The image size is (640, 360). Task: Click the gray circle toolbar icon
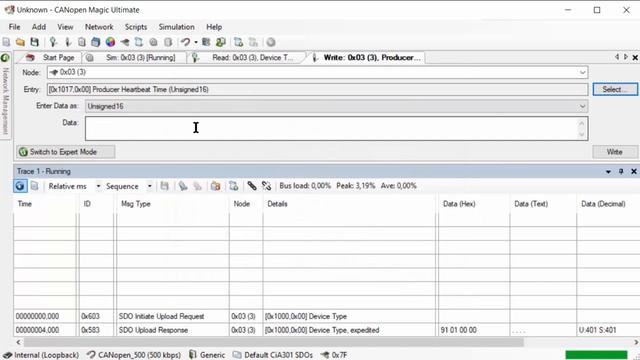(x=271, y=42)
